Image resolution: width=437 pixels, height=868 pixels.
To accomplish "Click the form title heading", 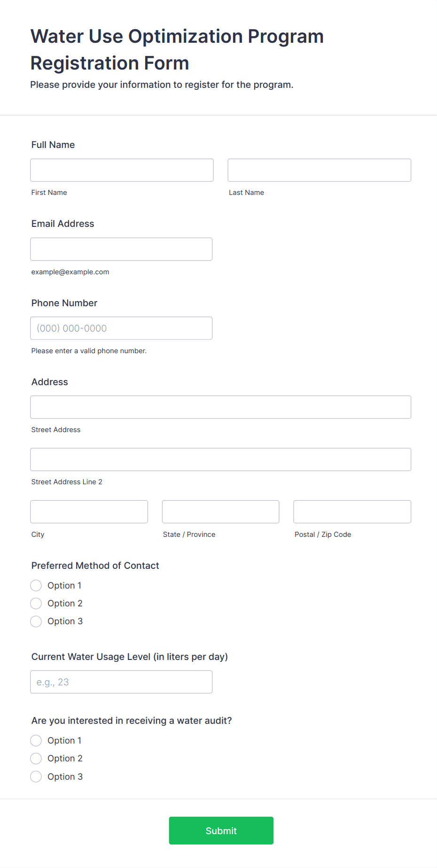I will pyautogui.click(x=177, y=49).
